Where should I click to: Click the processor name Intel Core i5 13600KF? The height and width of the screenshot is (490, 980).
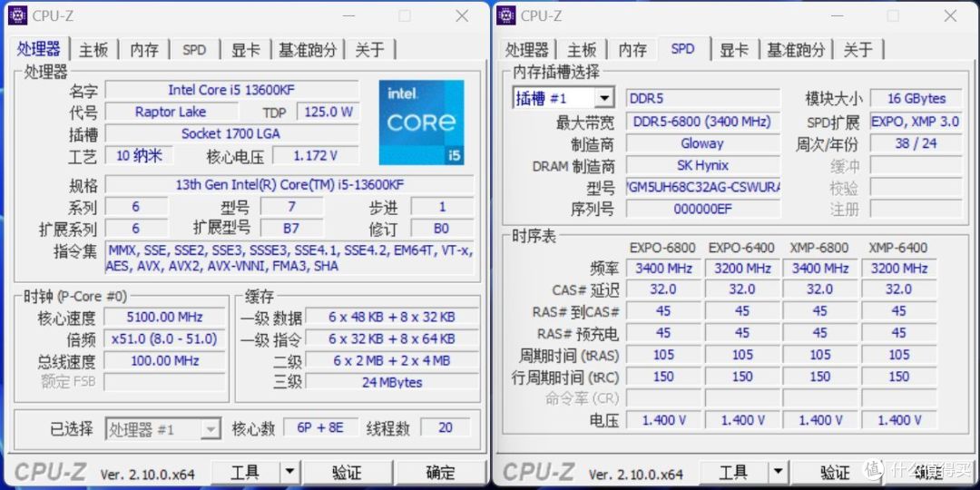(232, 90)
